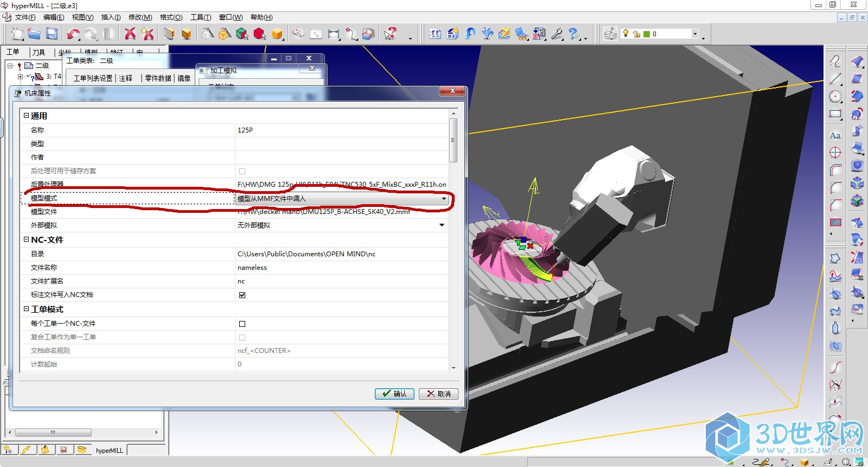Image resolution: width=868 pixels, height=467 pixels.
Task: Click the red X delete icon
Action: click(130, 34)
